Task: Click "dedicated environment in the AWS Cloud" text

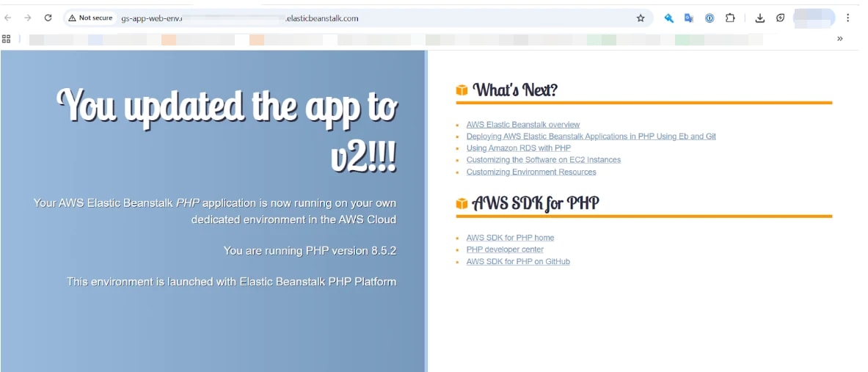Action: (x=294, y=220)
